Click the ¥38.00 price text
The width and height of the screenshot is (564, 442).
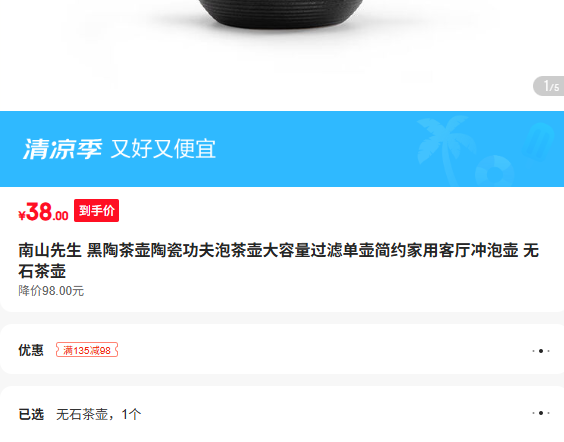pyautogui.click(x=43, y=211)
